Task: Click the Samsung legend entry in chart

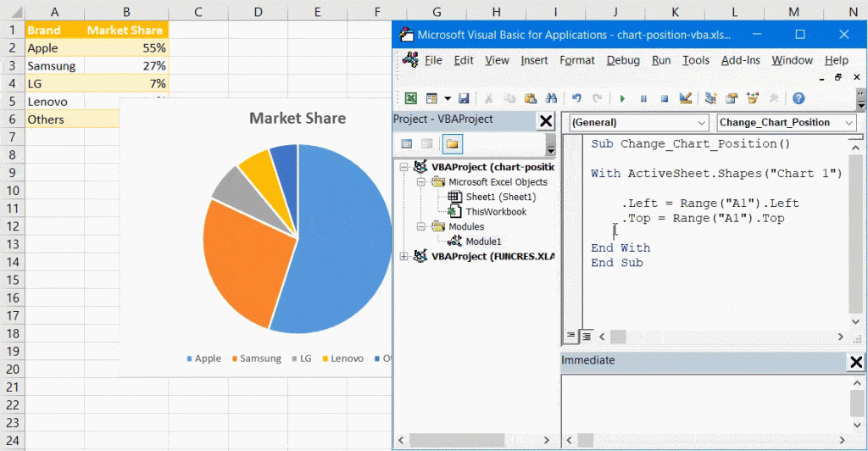Action: pyautogui.click(x=256, y=359)
